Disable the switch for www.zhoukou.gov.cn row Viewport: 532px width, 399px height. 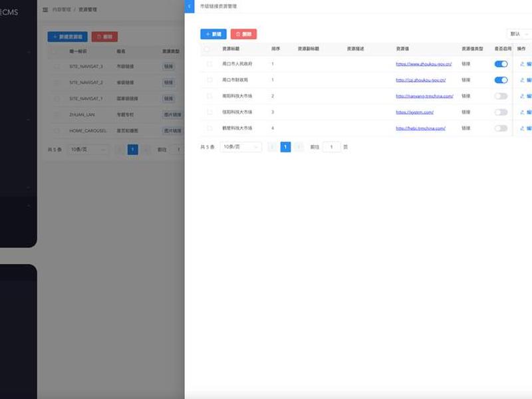(501, 64)
